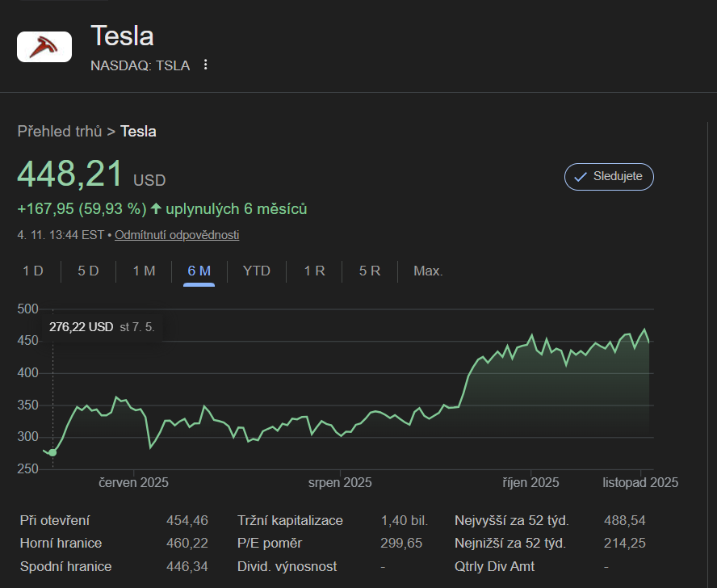Click the Tesla title heading
This screenshot has width=717, height=588.
tap(122, 36)
